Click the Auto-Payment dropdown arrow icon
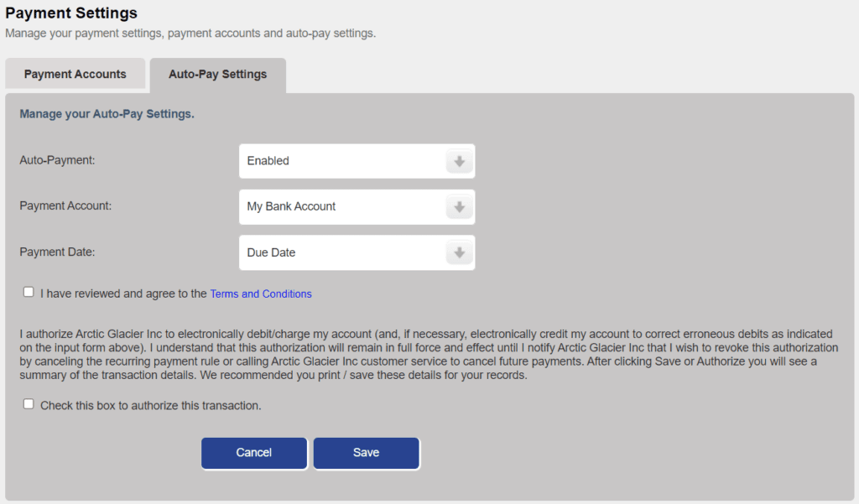859x504 pixels. (459, 162)
